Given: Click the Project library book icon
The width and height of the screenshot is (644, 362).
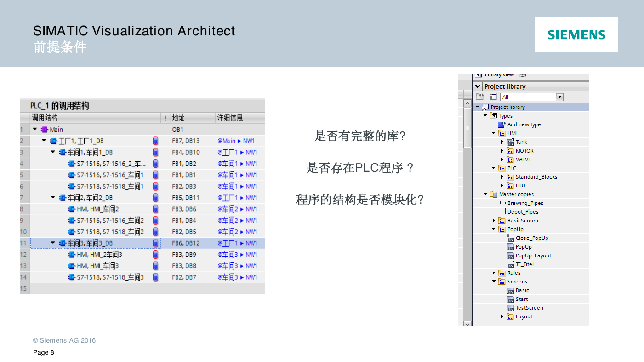Looking at the screenshot, I should pos(485,107).
